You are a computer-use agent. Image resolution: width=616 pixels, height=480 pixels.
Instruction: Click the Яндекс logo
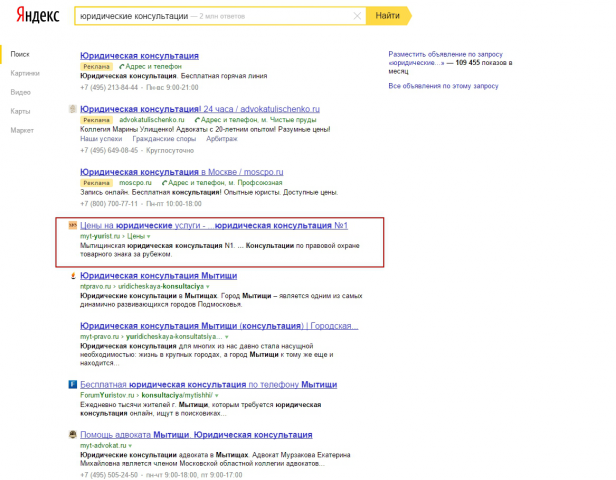(x=38, y=16)
